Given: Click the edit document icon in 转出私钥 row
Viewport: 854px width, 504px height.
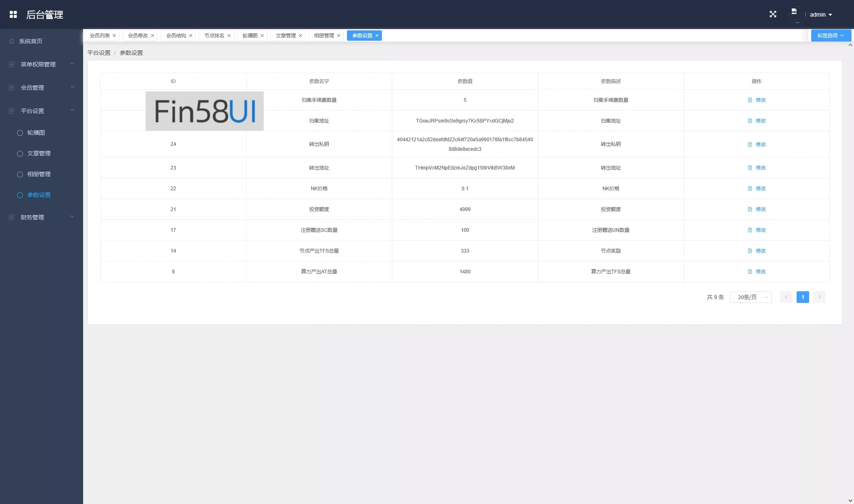Looking at the screenshot, I should point(750,145).
